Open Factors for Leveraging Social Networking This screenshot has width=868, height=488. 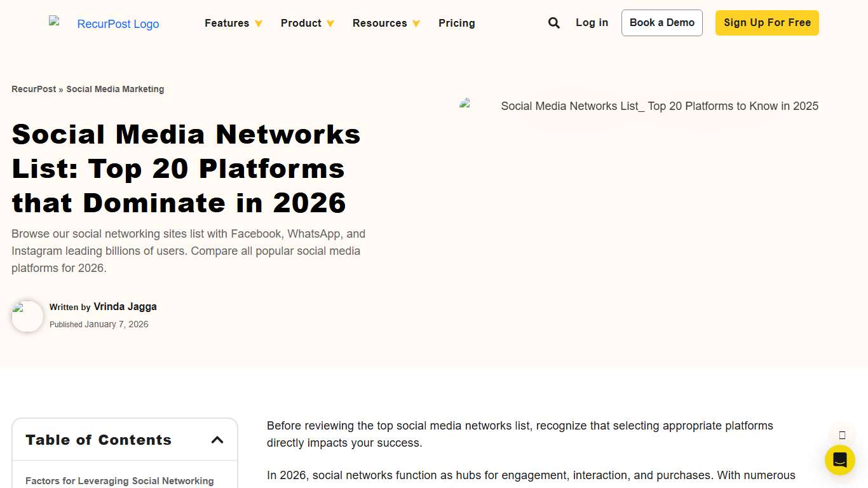tap(119, 481)
